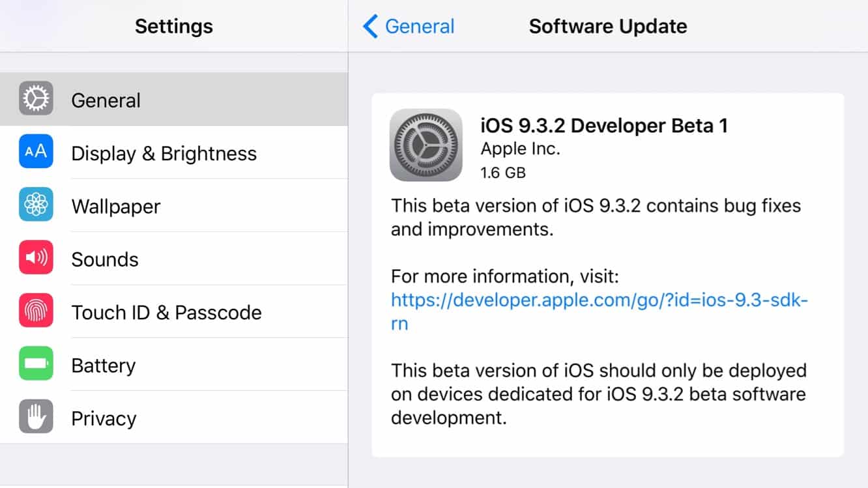Image resolution: width=868 pixels, height=488 pixels.
Task: Click the Sounds speaker icon
Action: click(x=36, y=258)
